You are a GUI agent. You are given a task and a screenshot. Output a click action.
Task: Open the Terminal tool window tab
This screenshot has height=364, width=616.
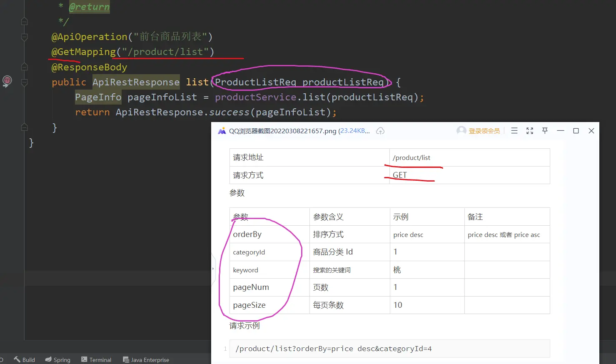[x=96, y=359]
